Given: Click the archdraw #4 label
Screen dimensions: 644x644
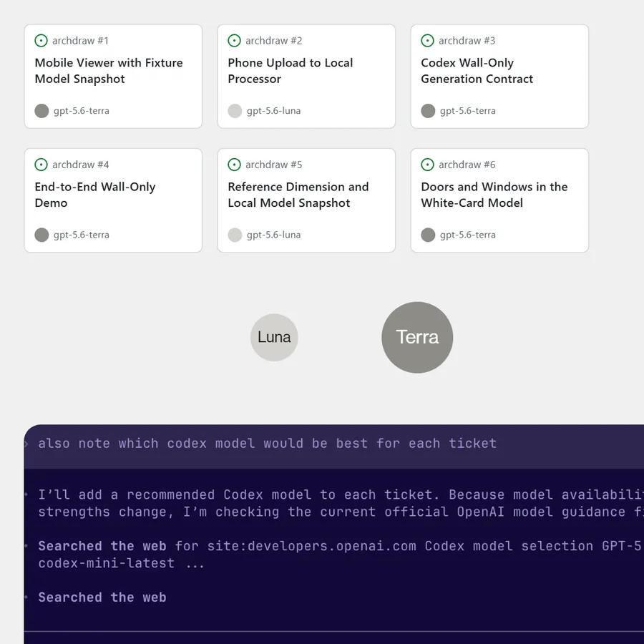Looking at the screenshot, I should point(80,165).
